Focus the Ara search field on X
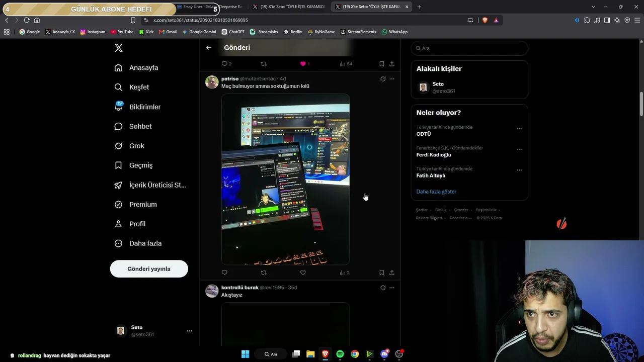 click(469, 48)
